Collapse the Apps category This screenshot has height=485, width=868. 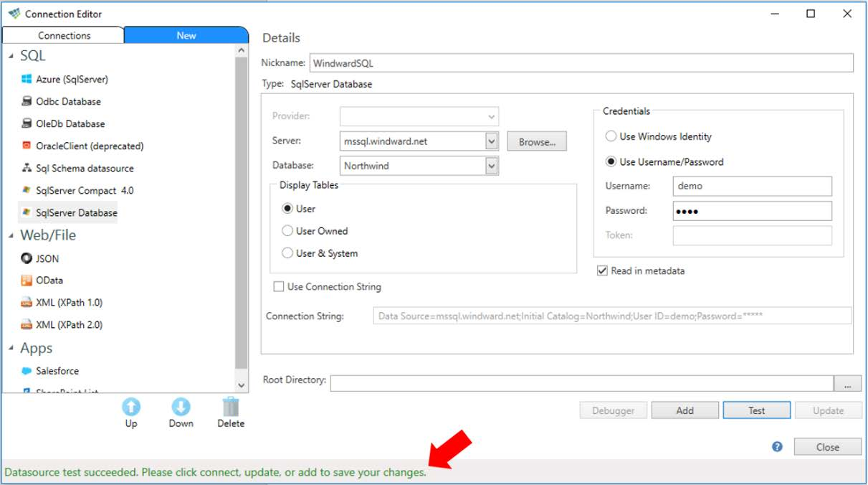pos(11,348)
